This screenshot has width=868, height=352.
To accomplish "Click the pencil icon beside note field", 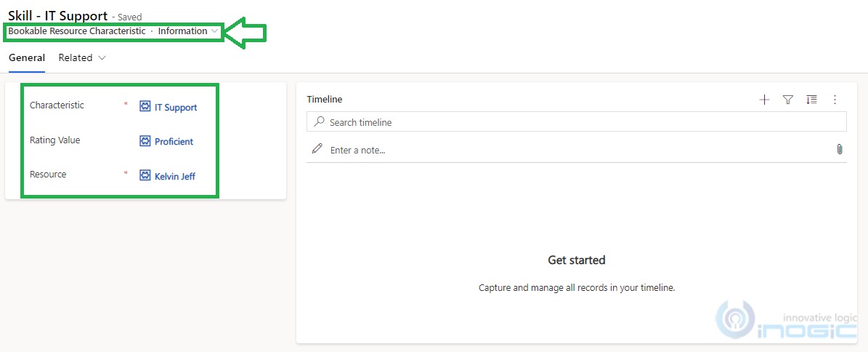I will tap(317, 149).
